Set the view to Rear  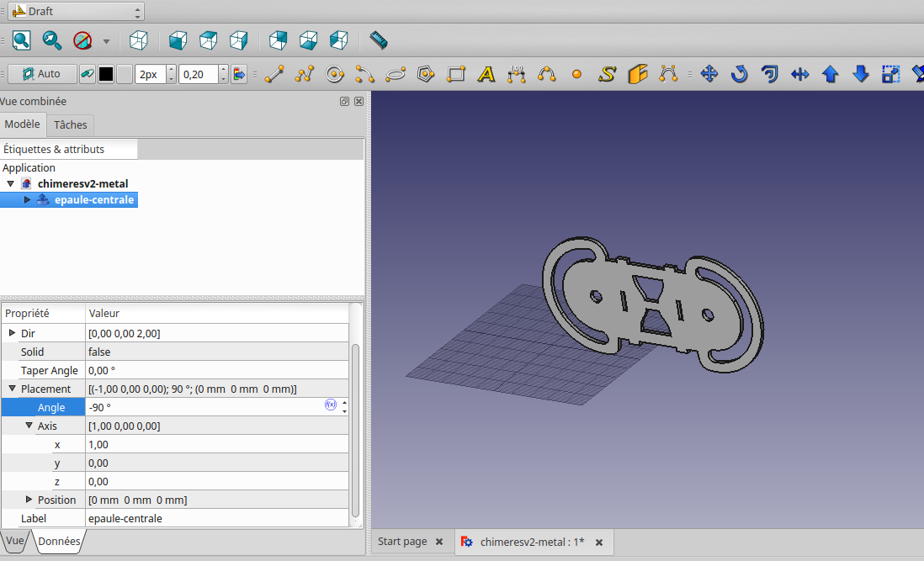tap(278, 40)
